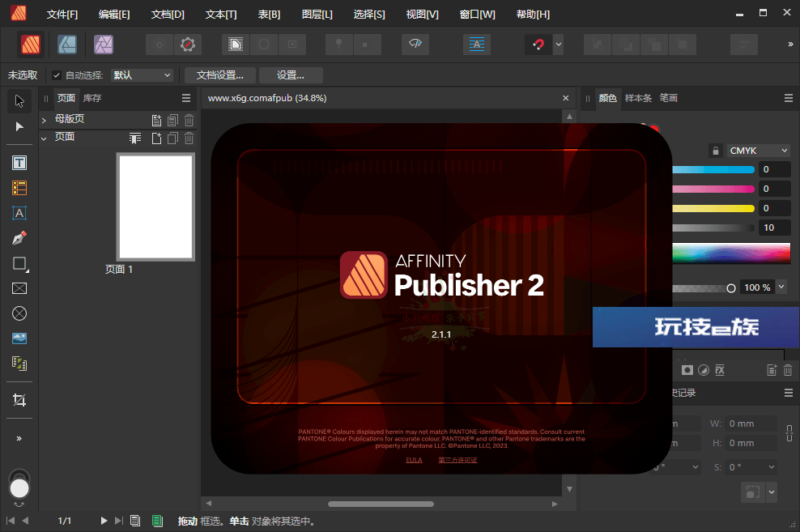Open the EULA link
This screenshot has height=532, width=800.
click(x=415, y=460)
